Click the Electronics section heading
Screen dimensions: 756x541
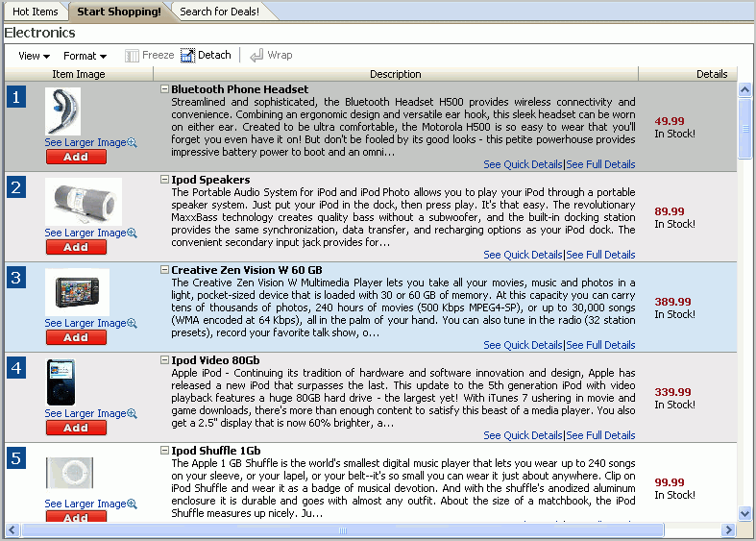click(39, 33)
